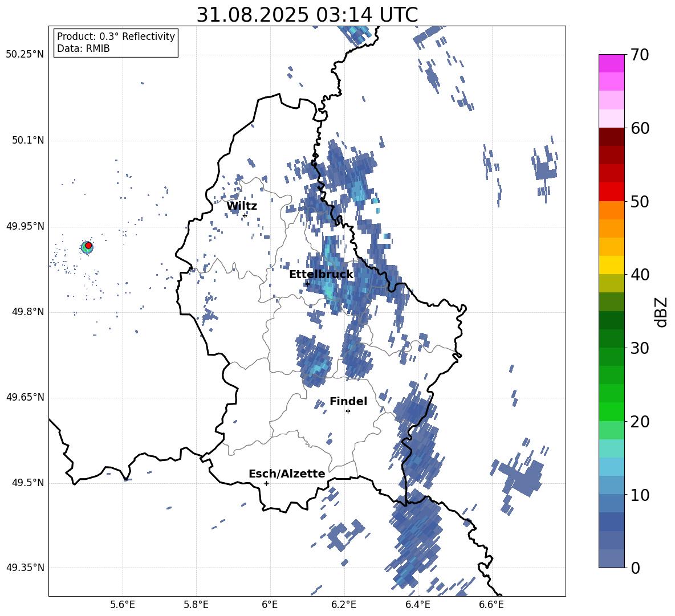Click the Data: RMIB text
This screenshot has width=675, height=616.
(83, 48)
